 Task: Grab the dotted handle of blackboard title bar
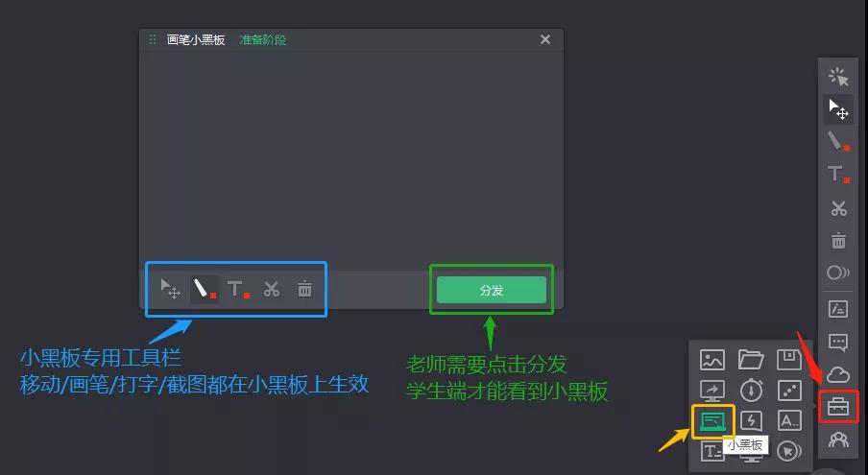pos(153,39)
